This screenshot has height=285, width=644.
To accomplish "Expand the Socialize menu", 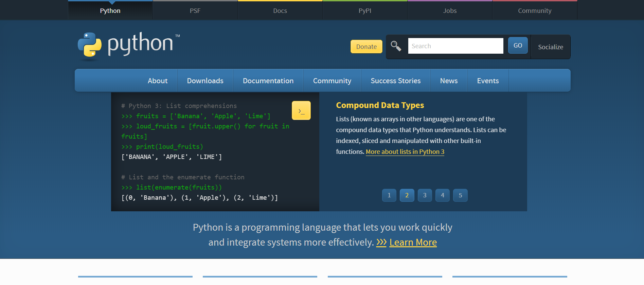I will (550, 47).
